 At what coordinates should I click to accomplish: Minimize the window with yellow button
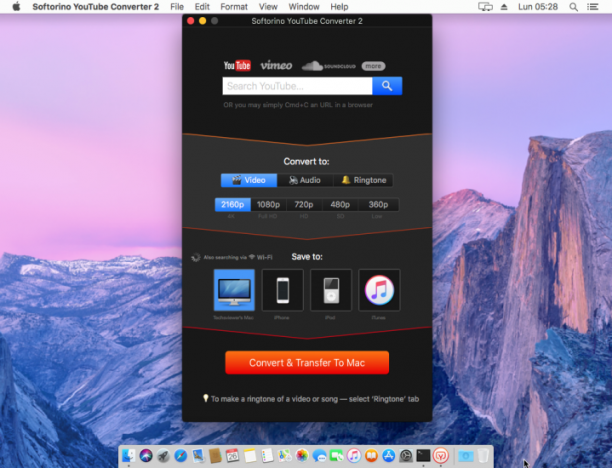[x=203, y=21]
